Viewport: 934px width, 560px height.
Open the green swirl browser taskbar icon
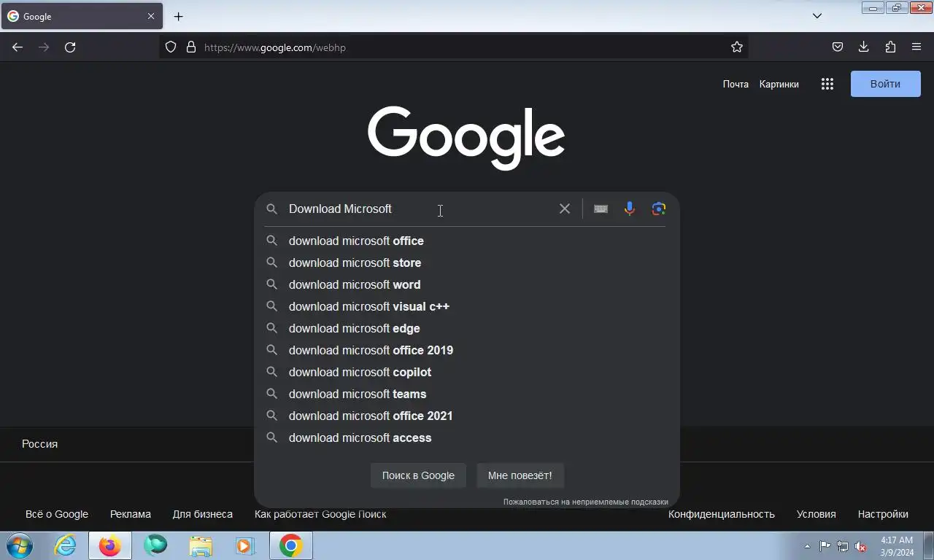tap(155, 545)
